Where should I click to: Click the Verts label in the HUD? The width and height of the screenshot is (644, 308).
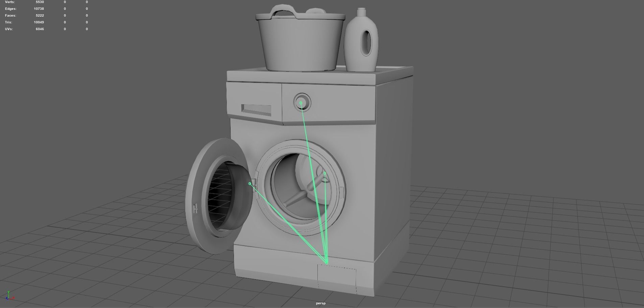(10, 2)
